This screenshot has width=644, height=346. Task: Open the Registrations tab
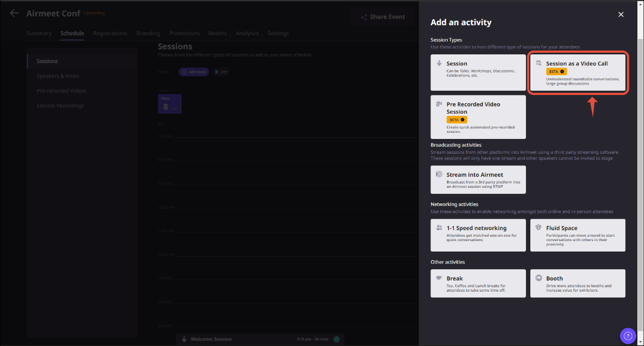[x=110, y=34]
